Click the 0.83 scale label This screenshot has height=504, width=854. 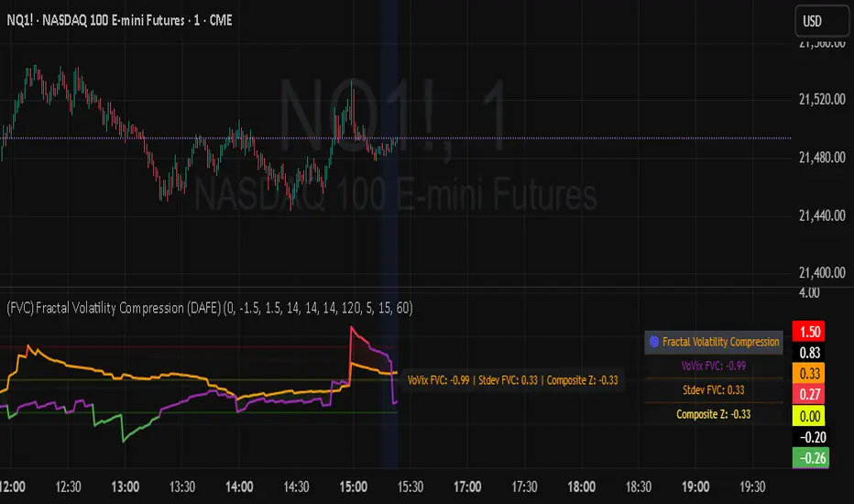809,353
